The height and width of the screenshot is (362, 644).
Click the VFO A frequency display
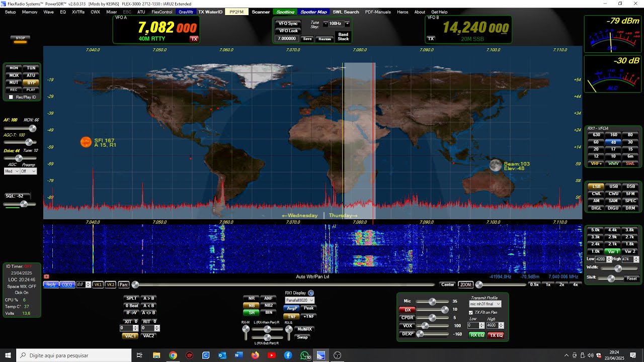tap(168, 28)
